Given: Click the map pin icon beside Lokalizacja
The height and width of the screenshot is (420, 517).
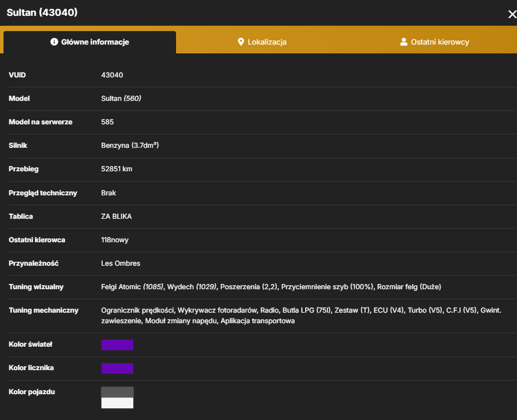Looking at the screenshot, I should tap(241, 42).
